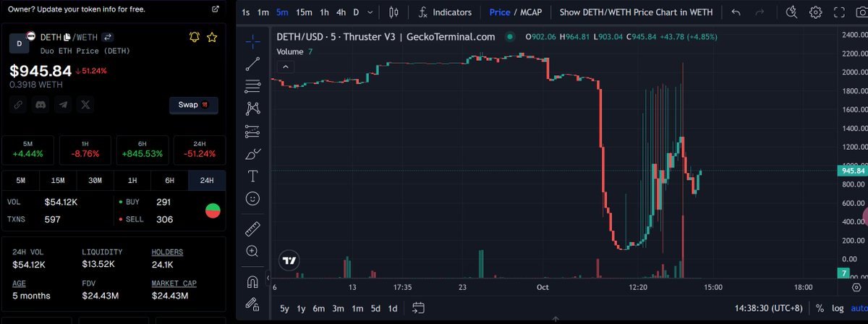Activate the zoom in tool
The width and height of the screenshot is (868, 324).
252,251
